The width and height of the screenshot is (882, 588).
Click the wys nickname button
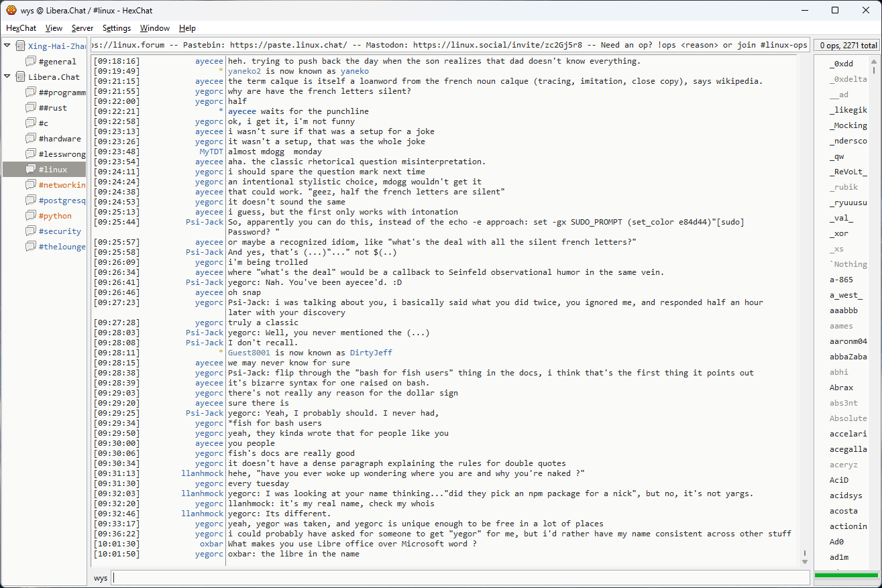point(101,578)
